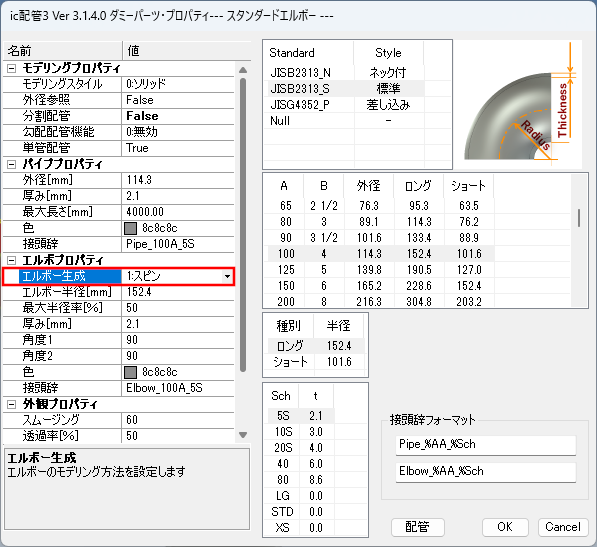Click the size table vertical scrollbar thumb
Viewport: 597px width, 547px height.
tap(579, 218)
